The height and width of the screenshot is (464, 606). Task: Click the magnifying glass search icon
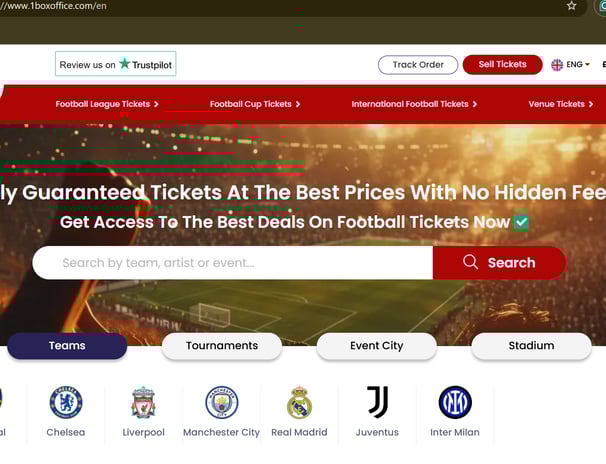click(x=470, y=262)
